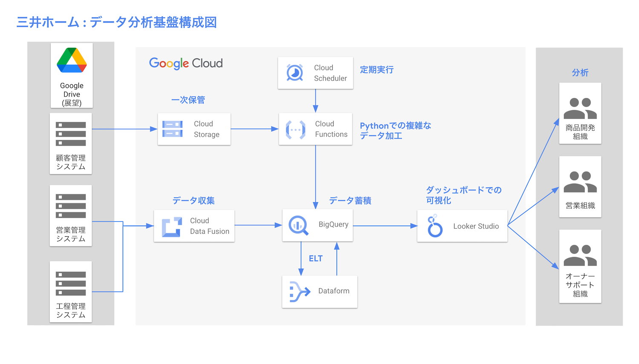Click the Looker Studio text label
Viewport: 639px width, 364px height.
476,226
